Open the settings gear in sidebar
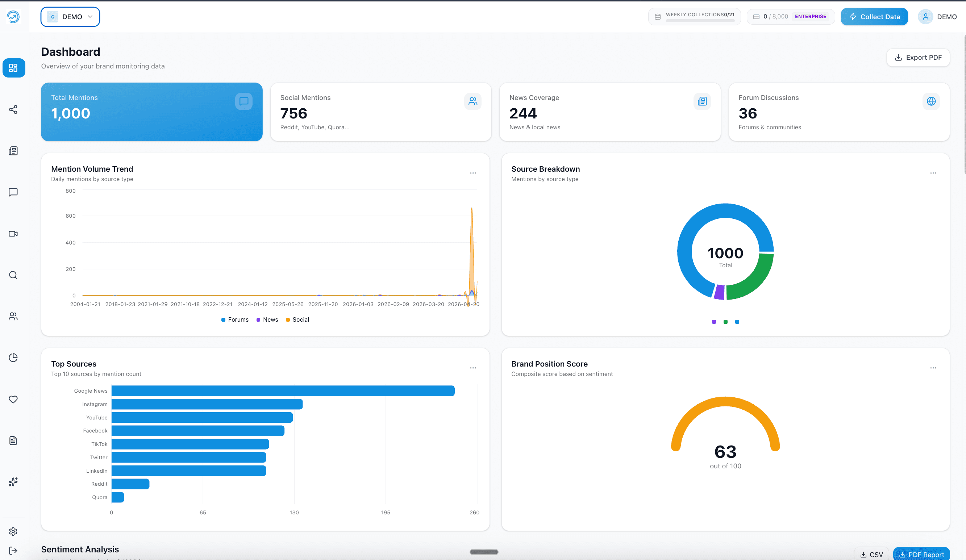 coord(13,532)
